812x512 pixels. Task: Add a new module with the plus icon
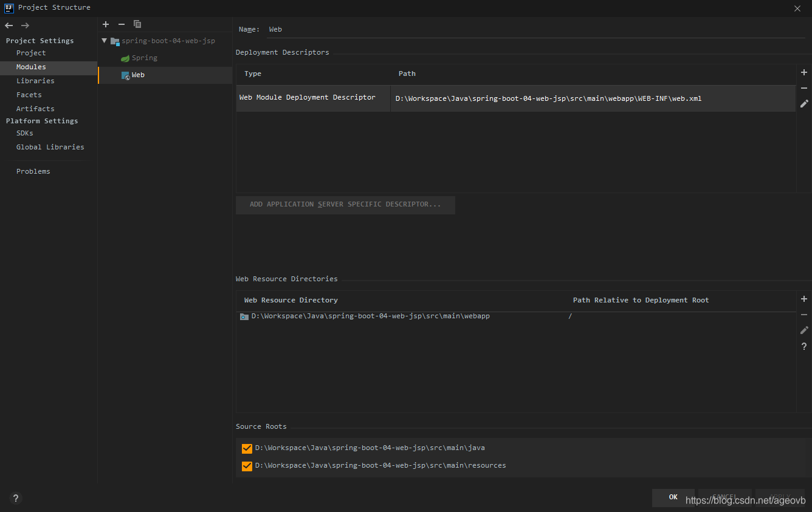pos(106,24)
